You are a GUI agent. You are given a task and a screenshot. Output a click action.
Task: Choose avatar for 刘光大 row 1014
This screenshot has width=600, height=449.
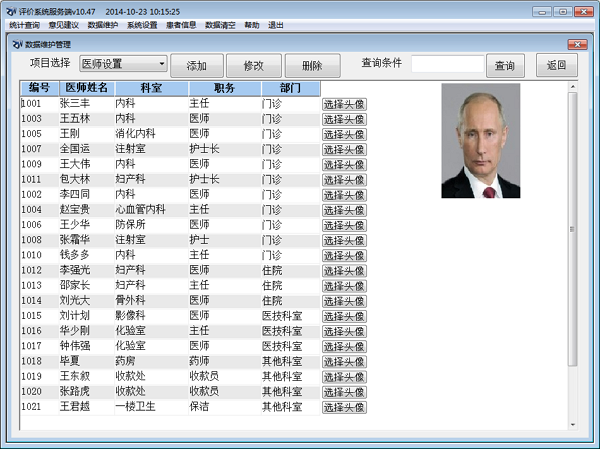344,301
